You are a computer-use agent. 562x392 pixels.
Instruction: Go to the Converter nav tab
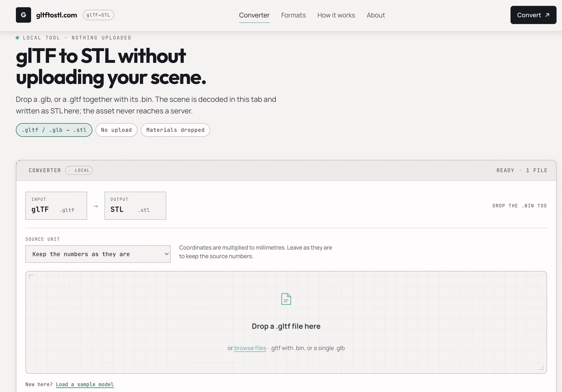pos(254,15)
